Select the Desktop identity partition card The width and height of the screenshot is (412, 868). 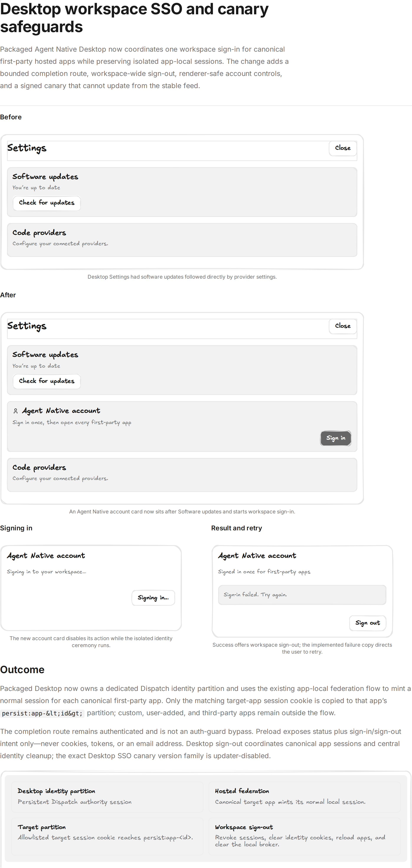pyautogui.click(x=107, y=797)
